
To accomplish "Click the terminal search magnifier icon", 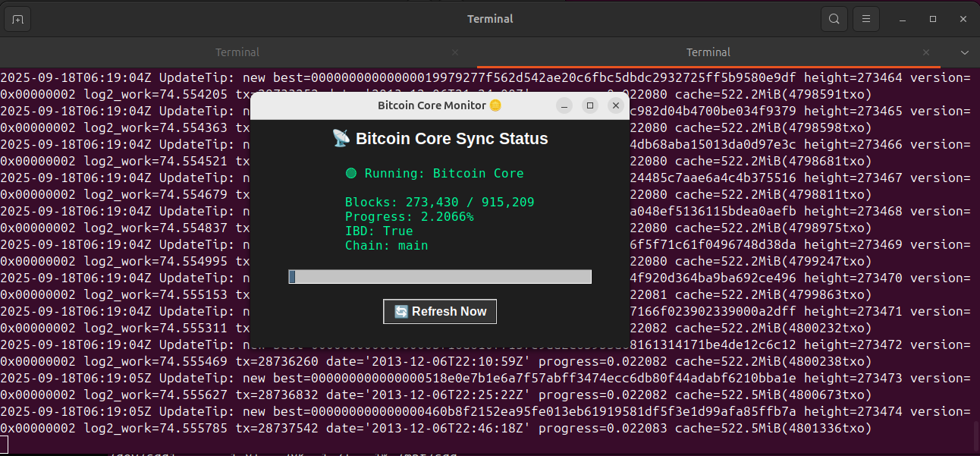I will coord(834,19).
